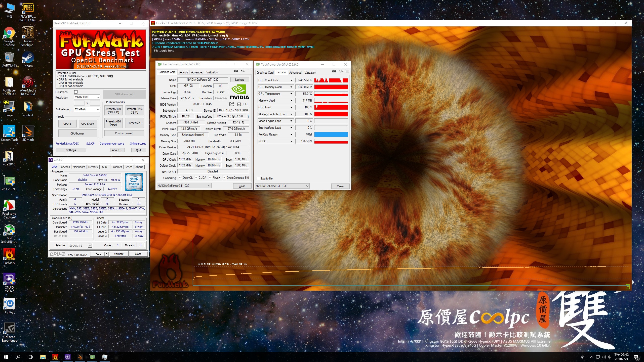Switch to Sensors tab in GPU-Z Graphics Card window
This screenshot has width=644, height=362.
[x=183, y=72]
